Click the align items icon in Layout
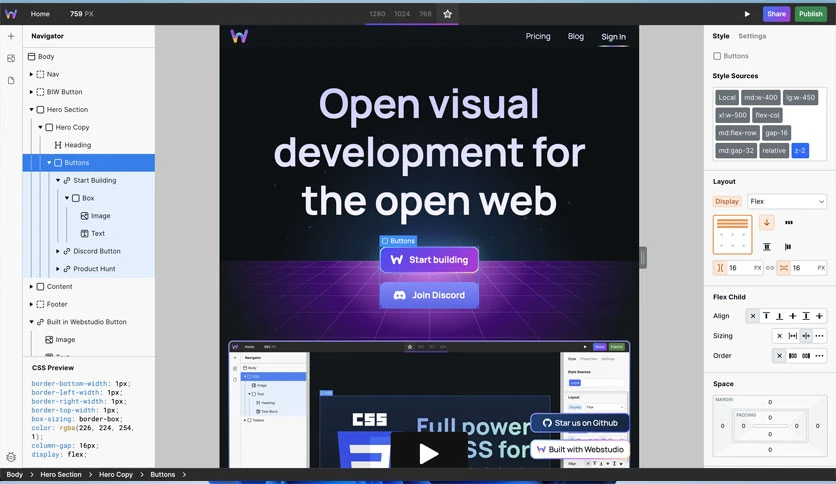Image resolution: width=836 pixels, height=484 pixels. tap(767, 246)
